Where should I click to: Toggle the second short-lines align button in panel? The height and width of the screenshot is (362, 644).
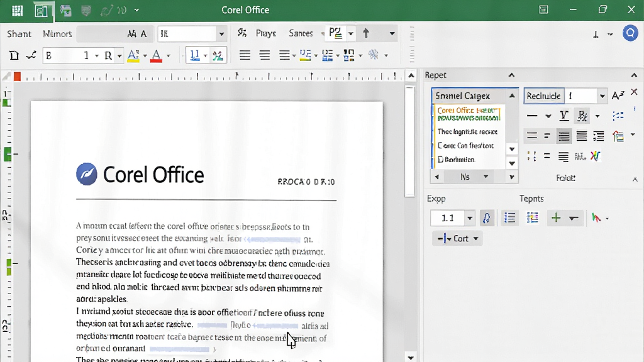point(547,136)
